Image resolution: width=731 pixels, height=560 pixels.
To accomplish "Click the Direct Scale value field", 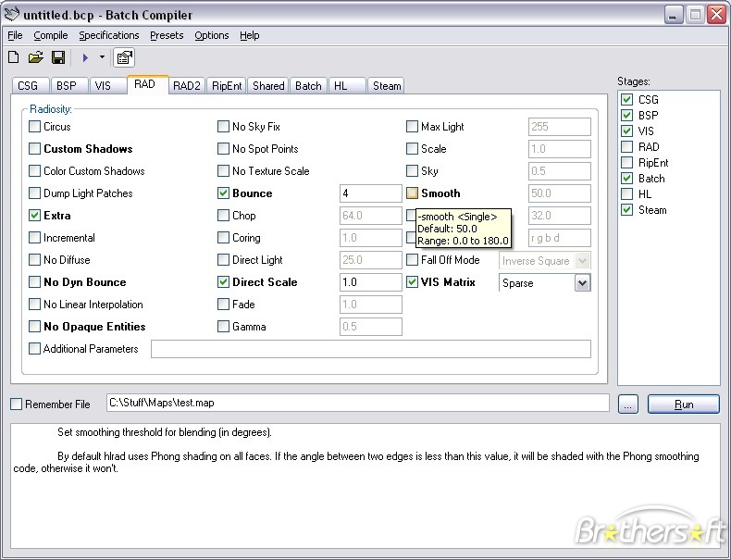I will (x=371, y=282).
